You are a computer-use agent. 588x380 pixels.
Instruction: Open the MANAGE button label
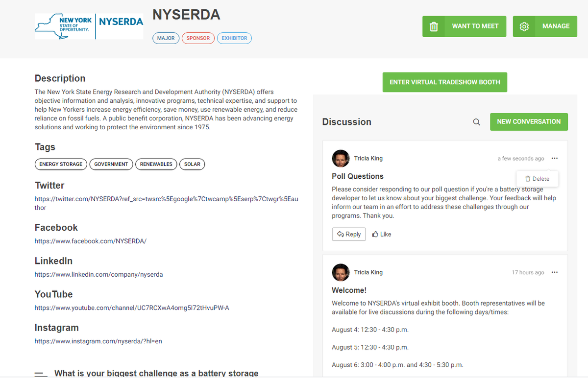tap(556, 26)
